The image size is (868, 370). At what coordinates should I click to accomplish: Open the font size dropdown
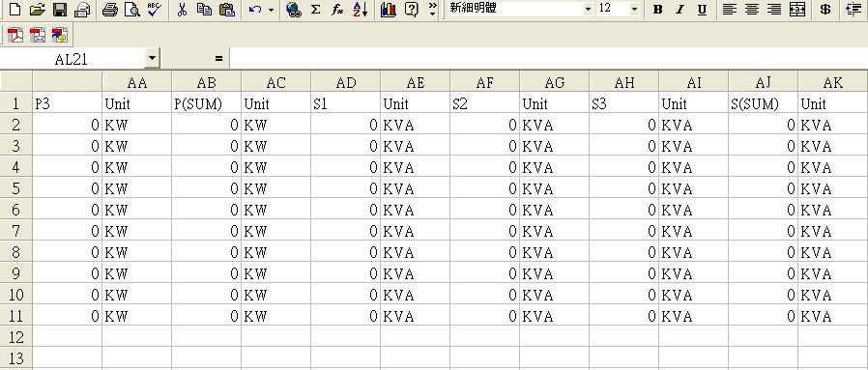(x=634, y=10)
